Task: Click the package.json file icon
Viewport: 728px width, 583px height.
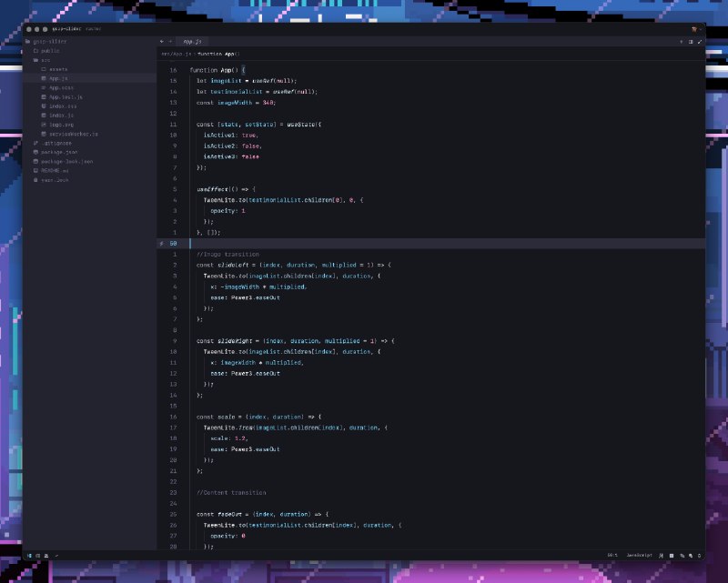Action: pos(37,152)
